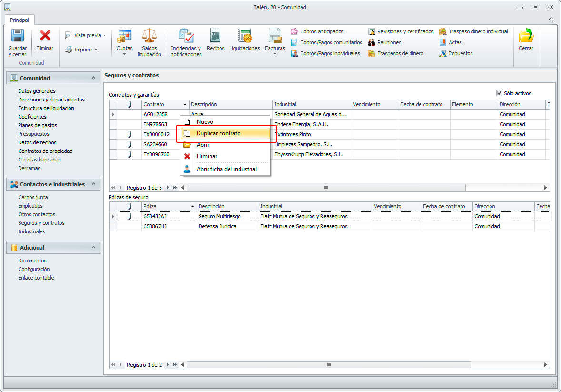Image resolution: width=561 pixels, height=392 pixels.
Task: Open Vista previa dropdown arrow
Action: click(x=104, y=35)
